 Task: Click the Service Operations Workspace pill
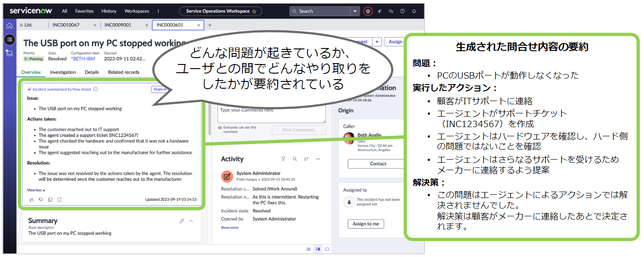coord(221,11)
